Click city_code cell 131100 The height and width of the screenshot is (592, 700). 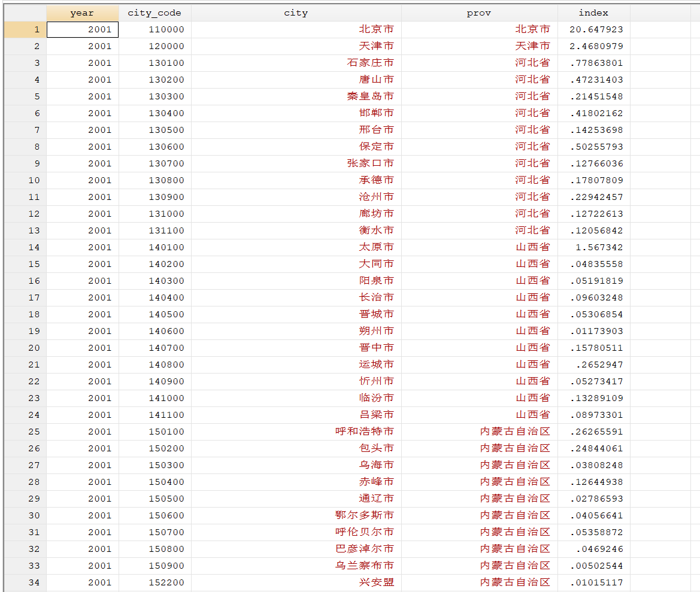pyautogui.click(x=155, y=230)
